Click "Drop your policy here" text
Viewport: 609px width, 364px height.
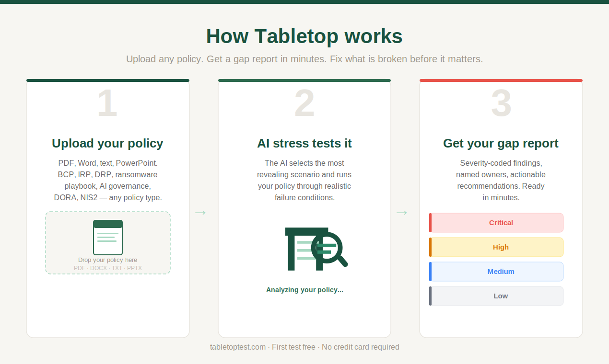(x=108, y=260)
